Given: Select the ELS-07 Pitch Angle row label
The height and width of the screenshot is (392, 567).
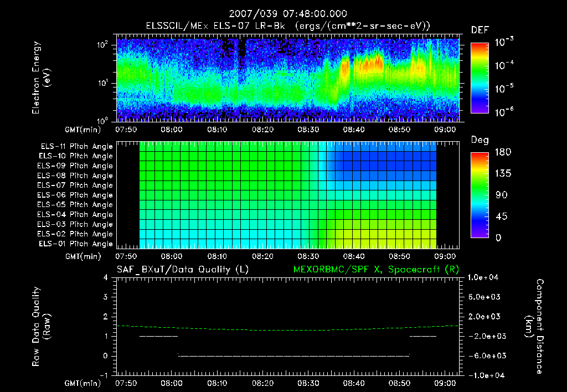Looking at the screenshot, I should point(75,185).
